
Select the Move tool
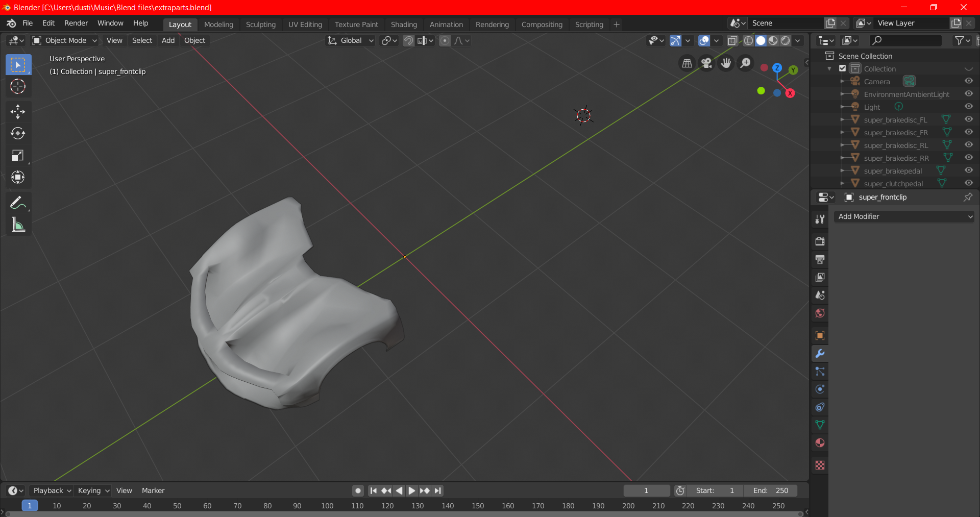coord(18,112)
